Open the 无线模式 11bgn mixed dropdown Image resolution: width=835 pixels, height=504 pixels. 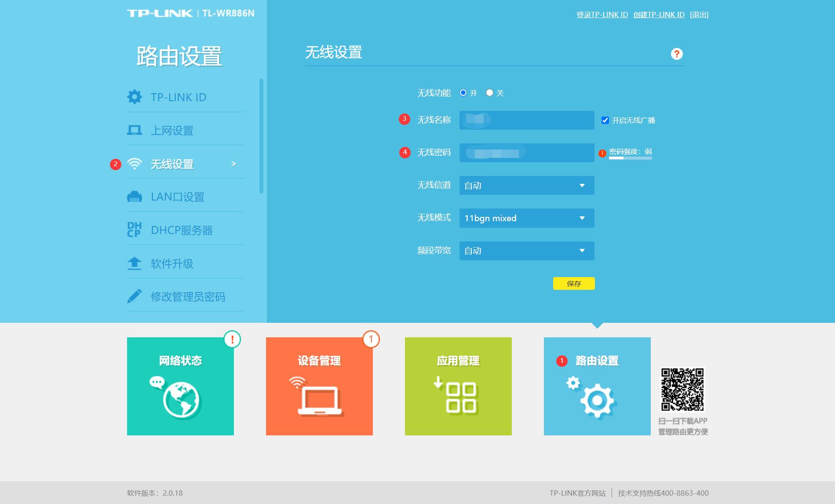527,218
